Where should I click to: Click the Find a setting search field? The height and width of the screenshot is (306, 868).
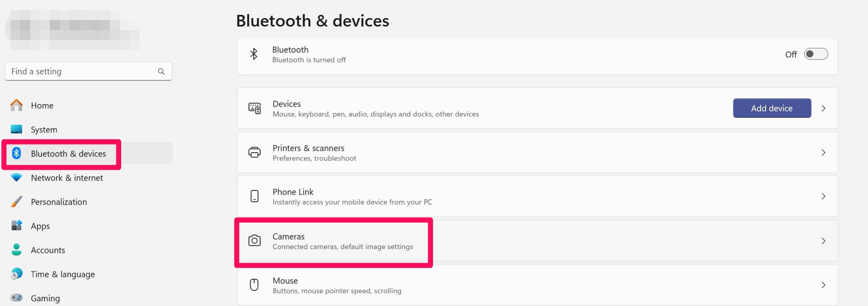click(88, 71)
